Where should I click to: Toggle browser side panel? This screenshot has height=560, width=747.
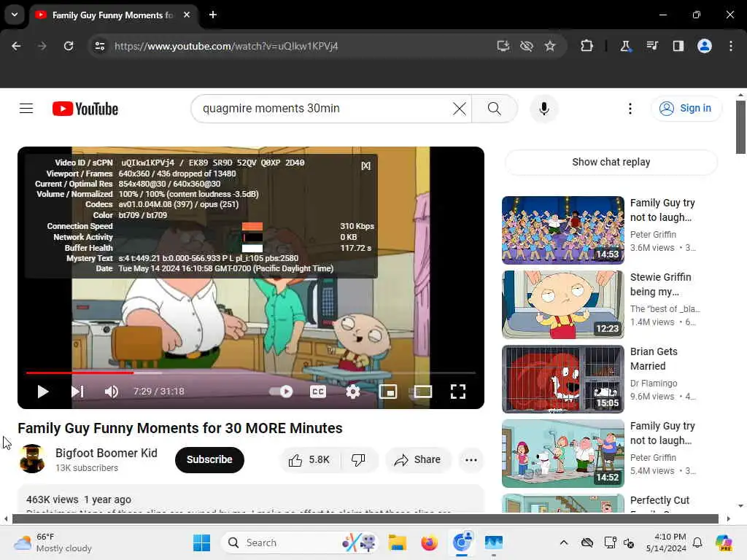(x=678, y=46)
